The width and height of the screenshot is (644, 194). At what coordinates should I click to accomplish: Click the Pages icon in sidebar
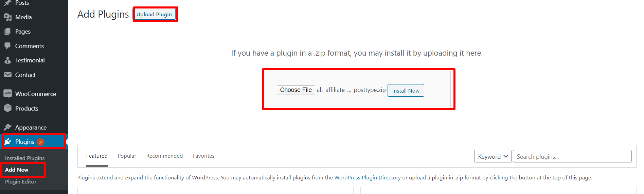point(7,32)
